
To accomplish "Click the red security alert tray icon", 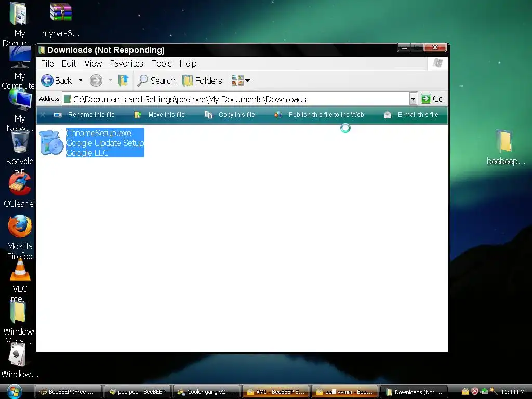I will (x=475, y=392).
